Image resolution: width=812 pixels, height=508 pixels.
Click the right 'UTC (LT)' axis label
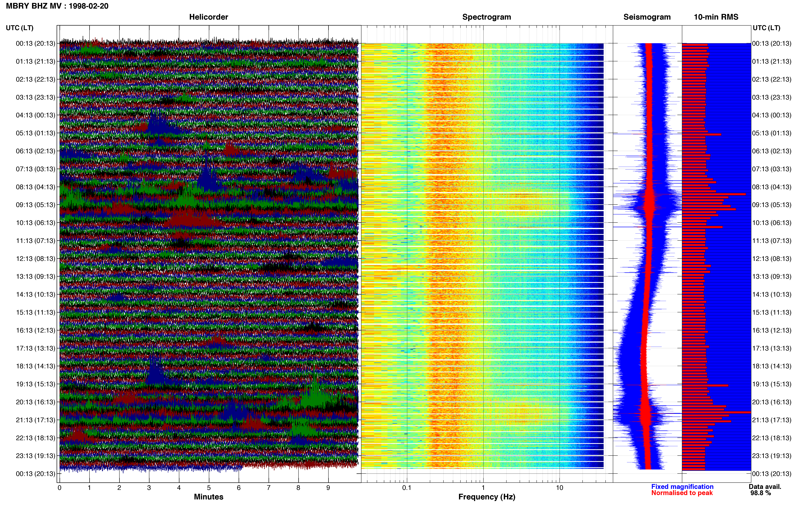pos(766,28)
